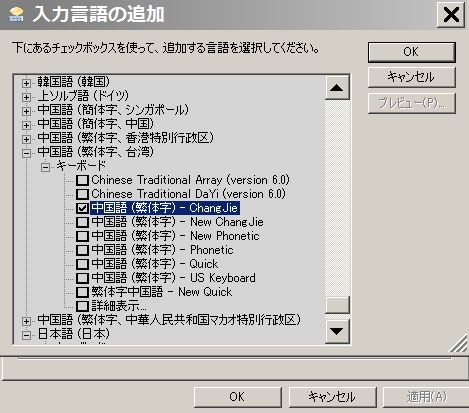Screen dimensions: 469x413
Task: Enable 中国語 (繁体字) - New Phonetic checkbox
Action: 82,236
